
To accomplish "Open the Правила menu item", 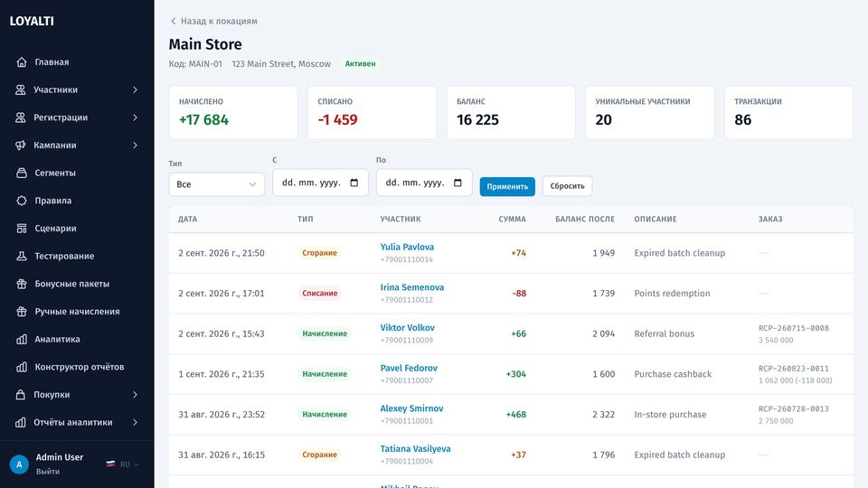I will coord(77,201).
